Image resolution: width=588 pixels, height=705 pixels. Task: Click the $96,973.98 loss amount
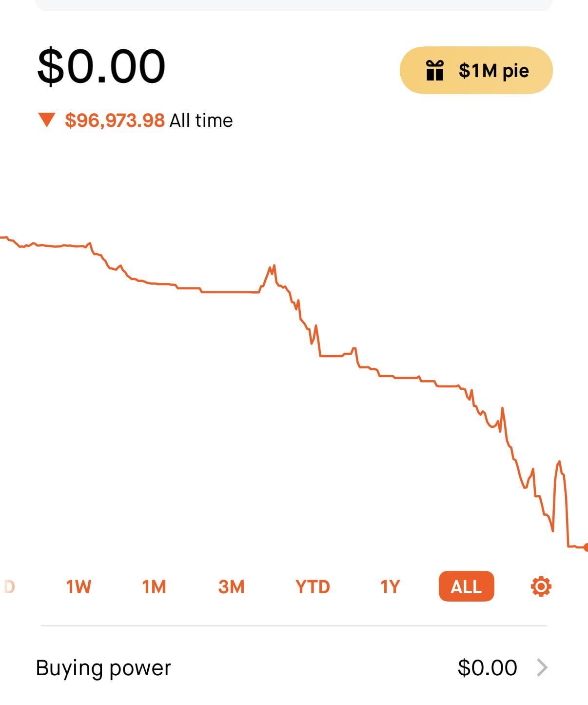coord(115,120)
